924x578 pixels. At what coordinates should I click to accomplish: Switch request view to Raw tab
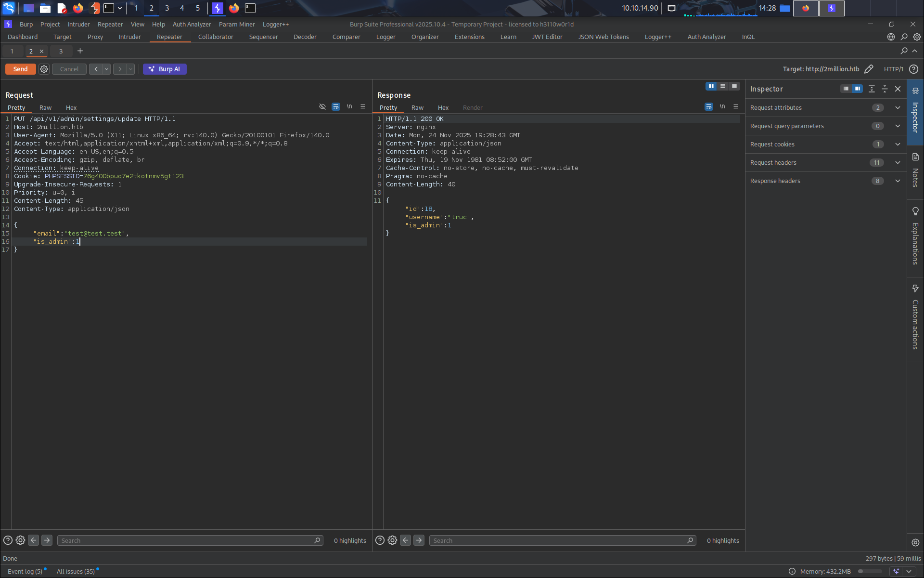click(x=45, y=107)
